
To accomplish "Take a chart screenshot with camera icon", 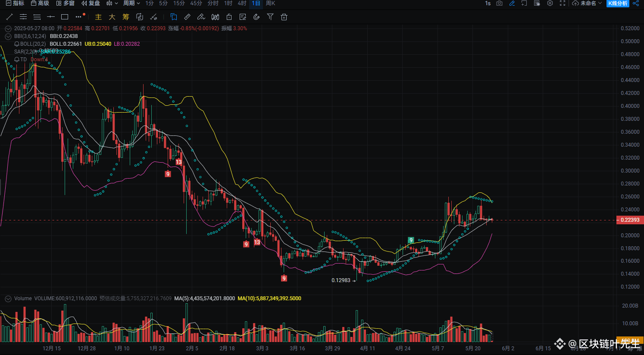I will coord(499,3).
